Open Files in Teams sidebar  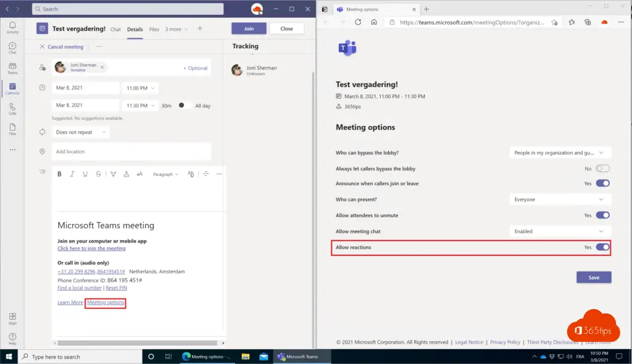(x=12, y=129)
